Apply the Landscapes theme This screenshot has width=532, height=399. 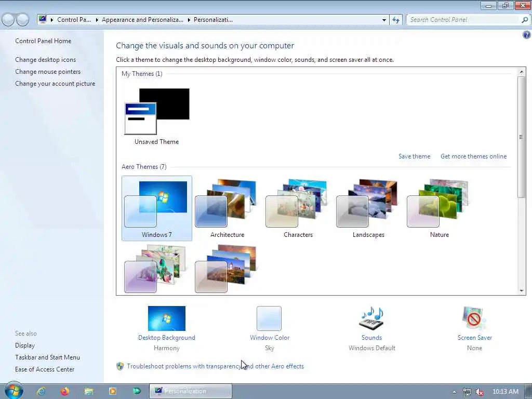(x=368, y=208)
